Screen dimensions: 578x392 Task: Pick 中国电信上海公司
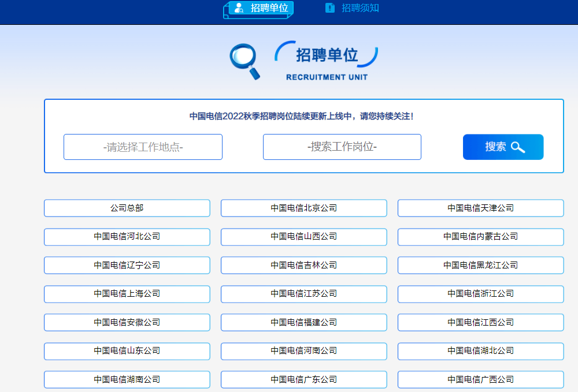click(127, 294)
